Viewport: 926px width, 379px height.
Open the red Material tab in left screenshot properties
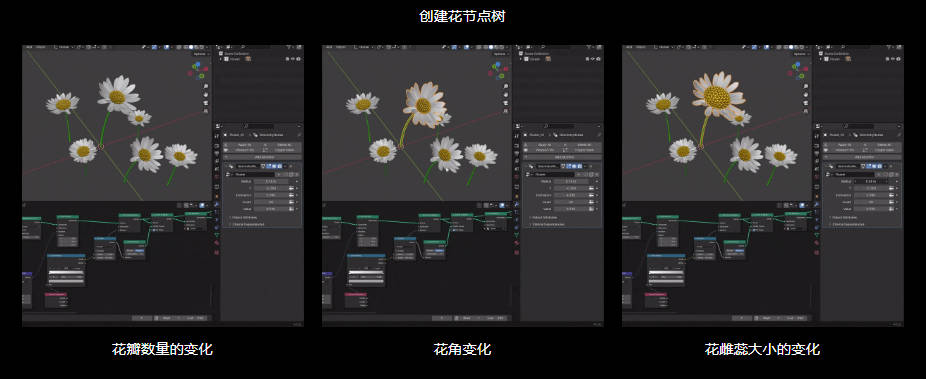point(217,243)
